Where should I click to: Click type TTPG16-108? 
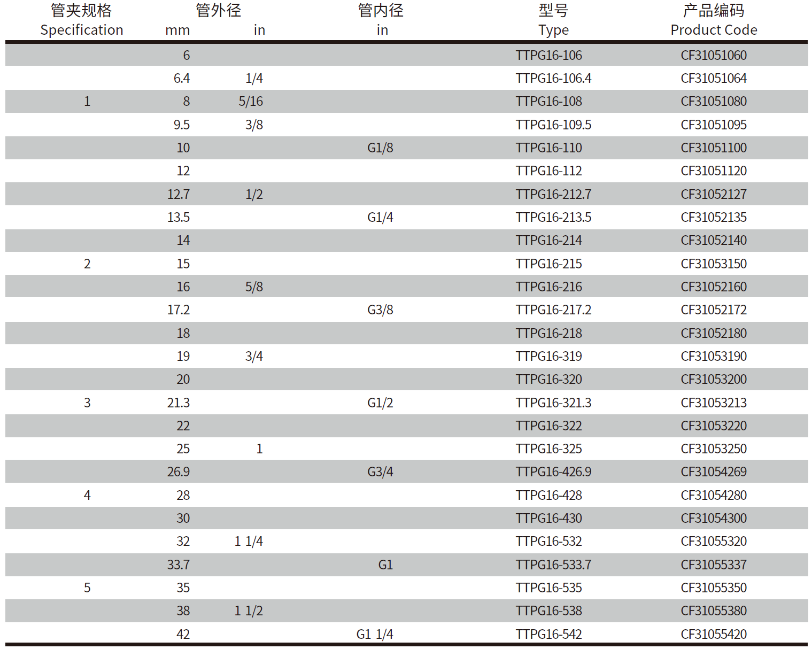tap(548, 101)
